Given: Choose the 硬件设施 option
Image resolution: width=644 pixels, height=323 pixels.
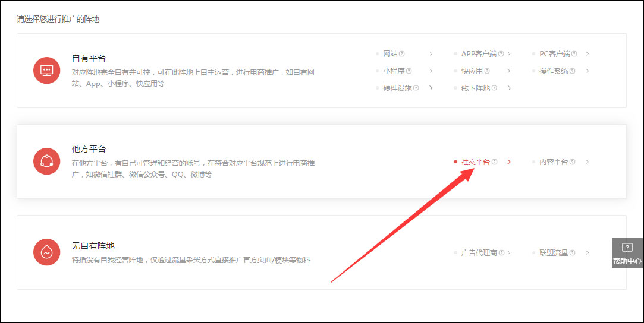Looking at the screenshot, I should coord(398,88).
